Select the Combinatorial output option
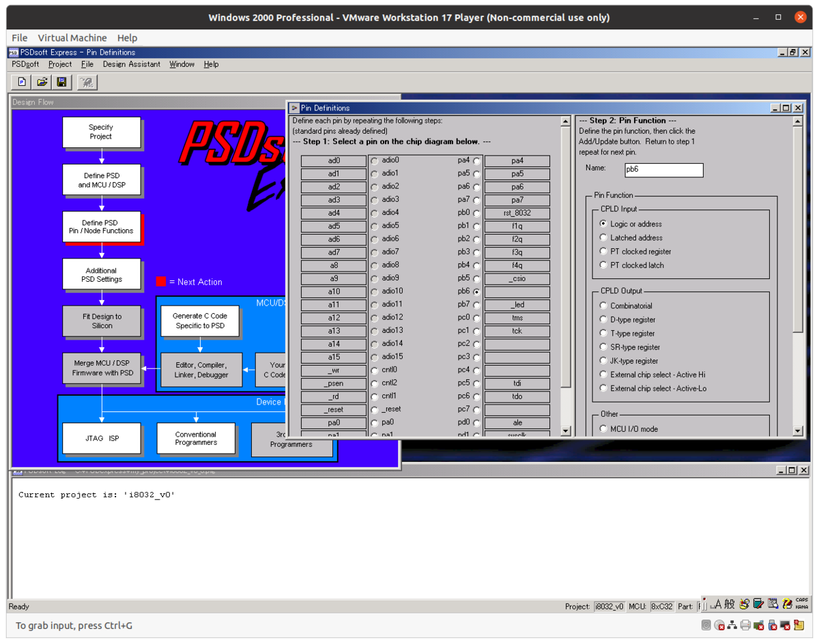The width and height of the screenshot is (819, 644). 603,306
